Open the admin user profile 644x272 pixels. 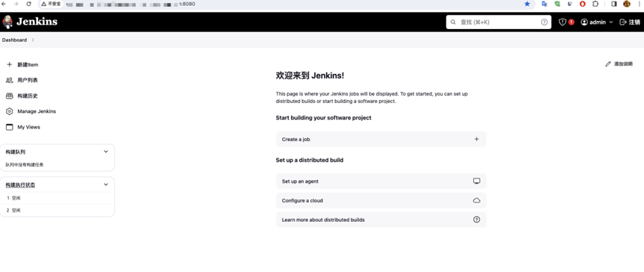[593, 22]
